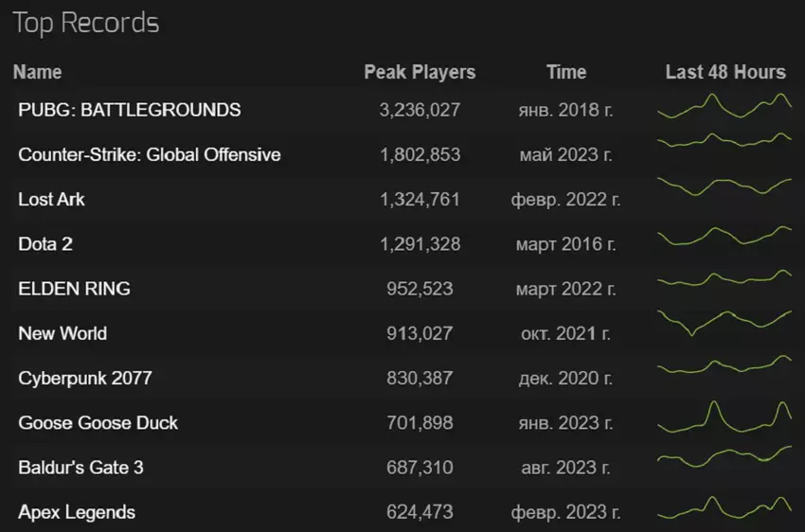Sort by the Peak Players column header
Viewport: 805px width, 532px height.
420,72
